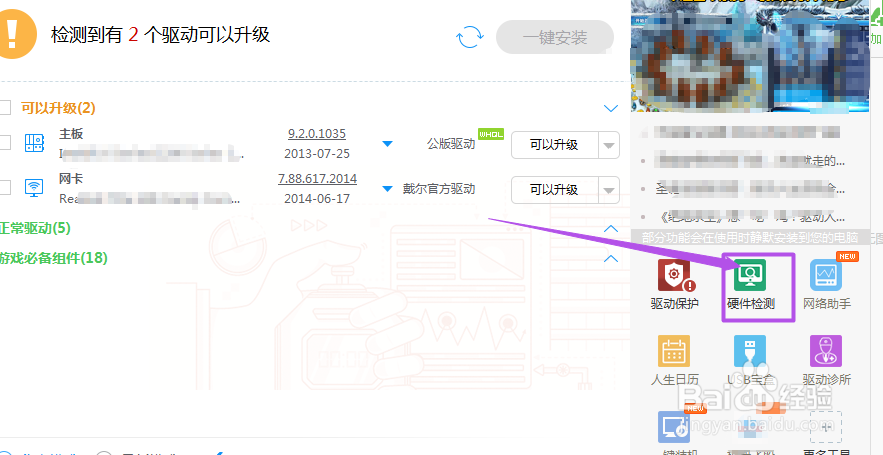Open version link 9.2.0.1035

[317, 134]
